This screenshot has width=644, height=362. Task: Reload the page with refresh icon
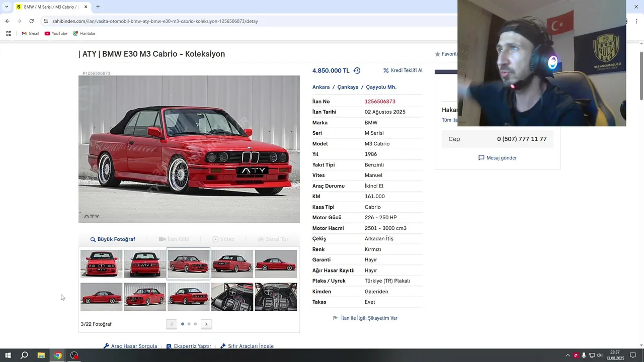coord(31,21)
